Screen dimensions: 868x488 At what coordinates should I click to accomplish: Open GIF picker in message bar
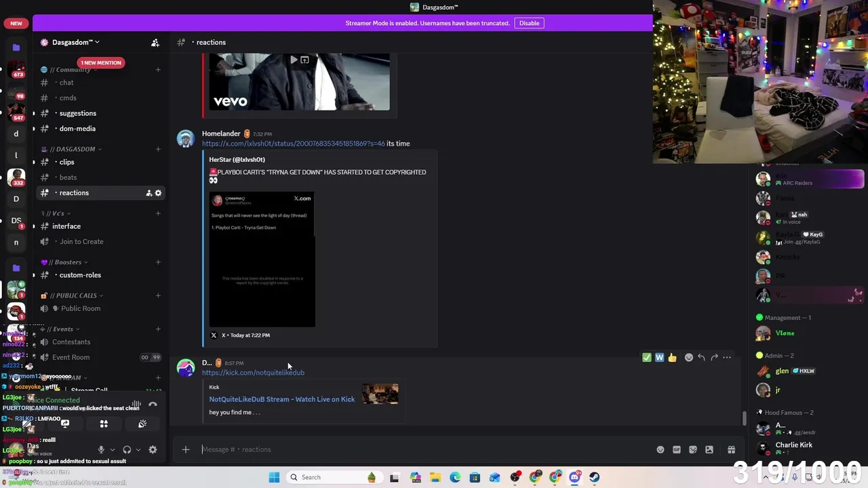[677, 449]
